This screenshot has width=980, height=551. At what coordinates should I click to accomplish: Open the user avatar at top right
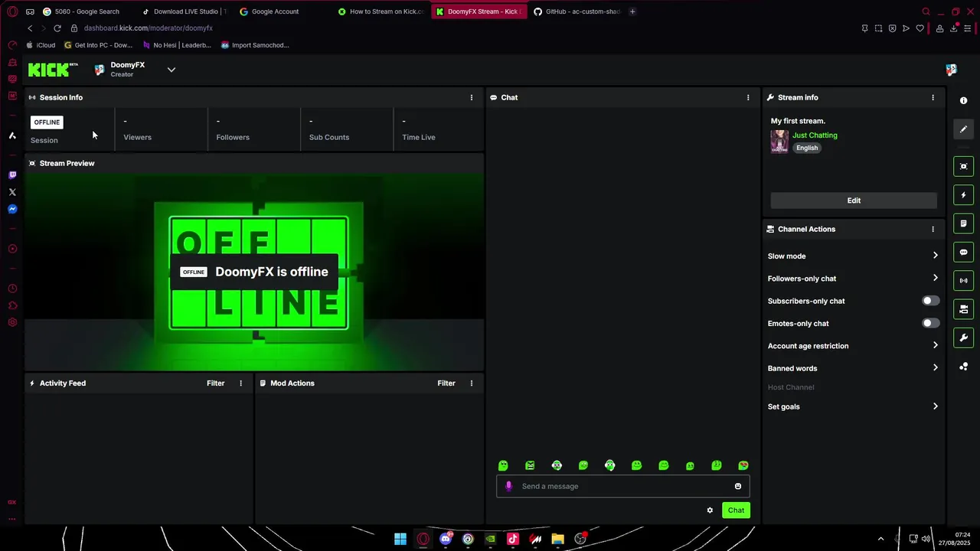[x=951, y=70]
